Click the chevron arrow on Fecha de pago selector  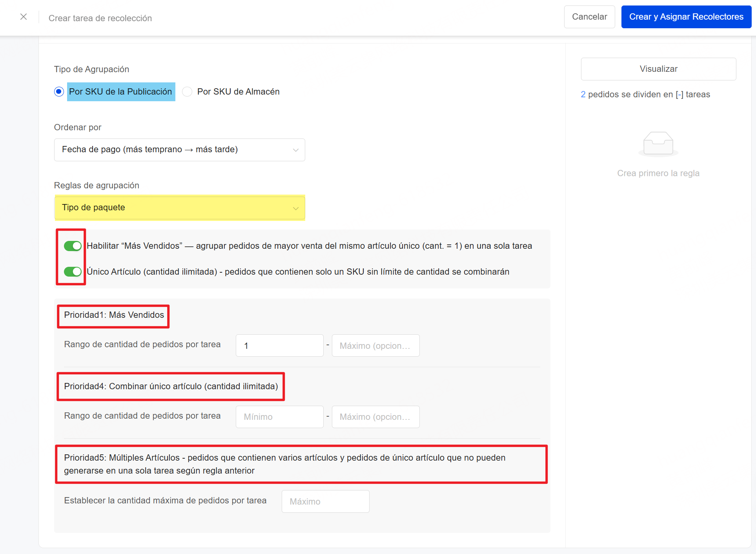[x=295, y=150]
